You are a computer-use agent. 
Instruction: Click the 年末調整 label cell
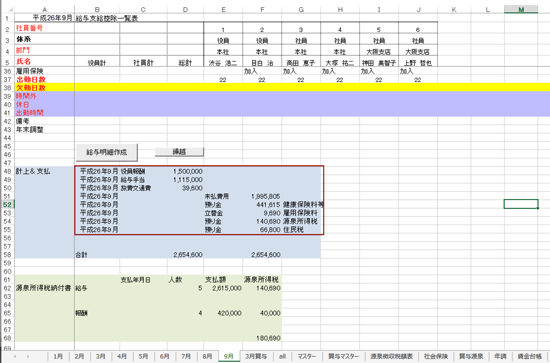point(45,129)
